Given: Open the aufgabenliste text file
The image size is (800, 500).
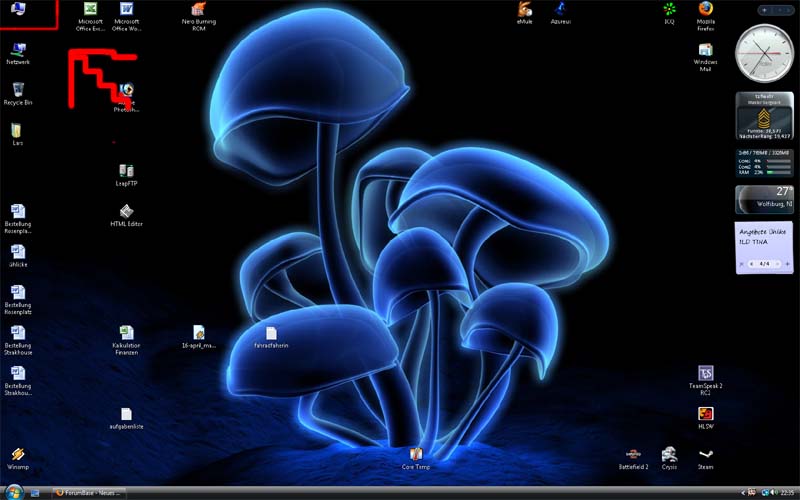Looking at the screenshot, I should tap(127, 418).
